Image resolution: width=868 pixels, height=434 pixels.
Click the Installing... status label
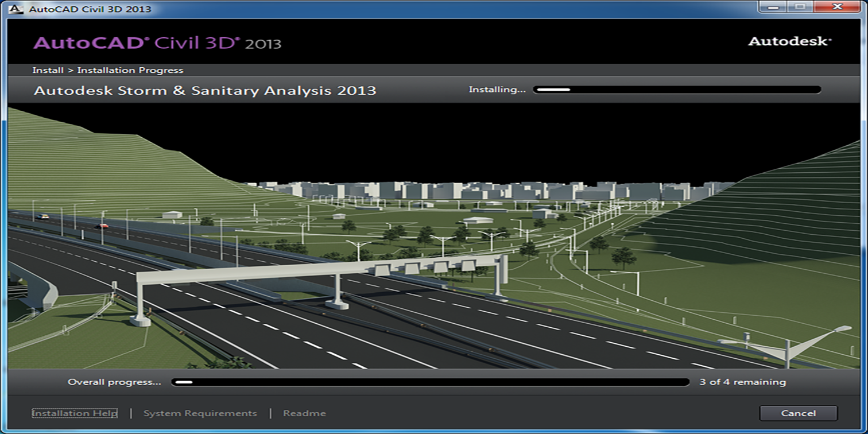coord(497,90)
